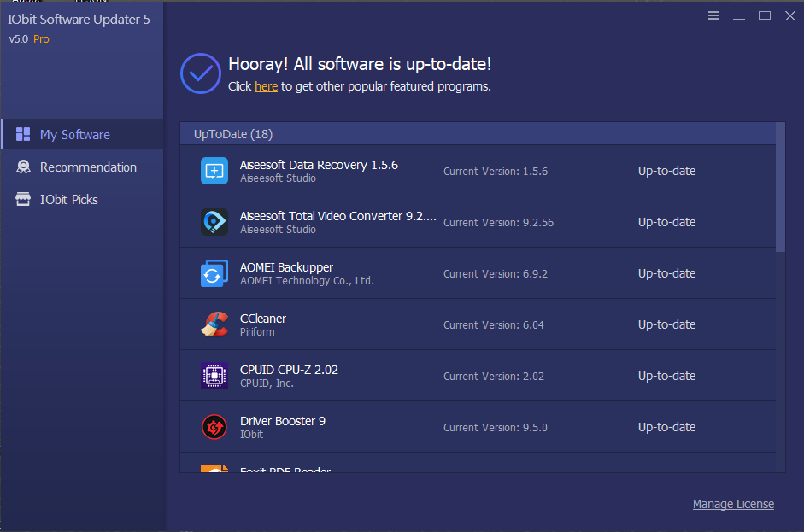Screen dimensions: 804x532
Task: Click Up-to-date status for CPUID CPU-Z
Action: point(666,377)
